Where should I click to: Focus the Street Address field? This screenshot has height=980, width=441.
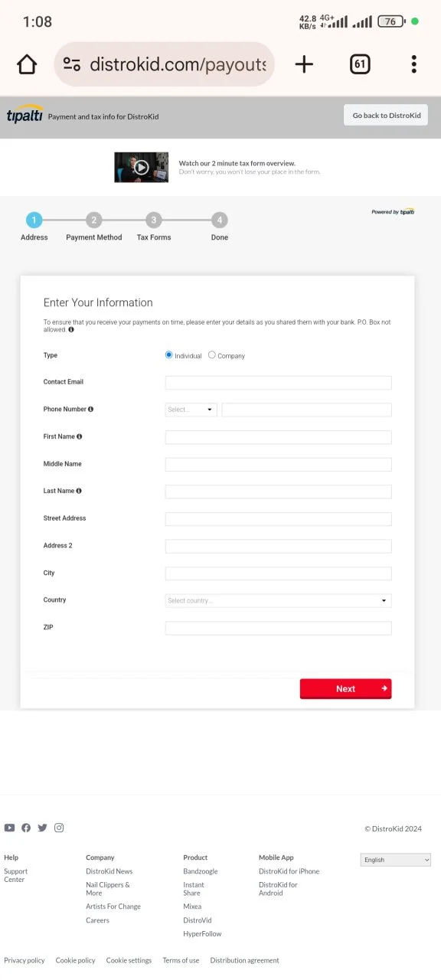coord(279,519)
